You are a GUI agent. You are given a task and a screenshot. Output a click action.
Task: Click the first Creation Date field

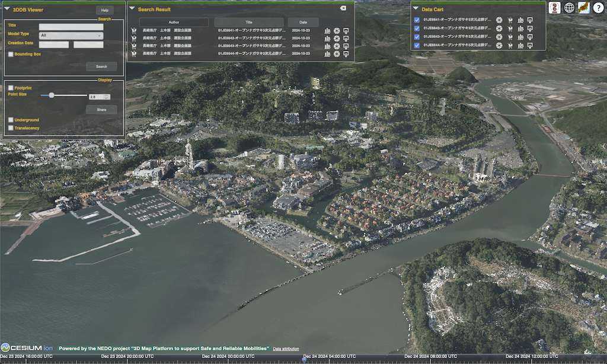(54, 44)
